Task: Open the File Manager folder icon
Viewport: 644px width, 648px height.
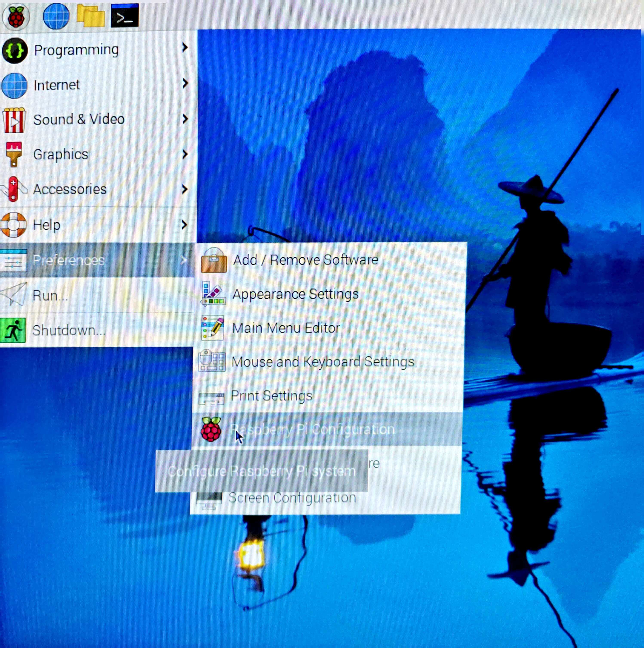Action: click(91, 16)
